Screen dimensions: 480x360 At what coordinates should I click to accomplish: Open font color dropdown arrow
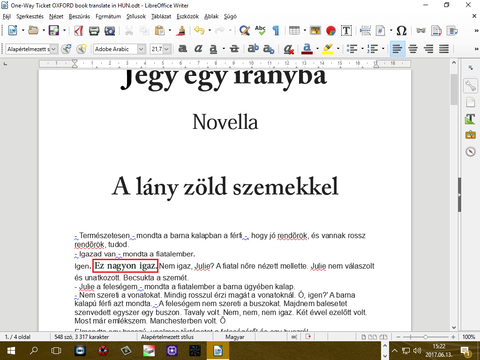pos(317,49)
